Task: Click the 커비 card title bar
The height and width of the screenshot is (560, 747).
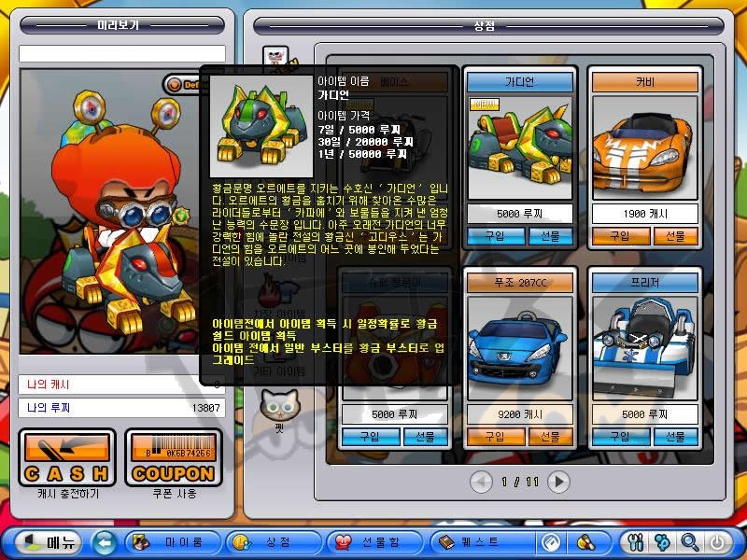Action: coord(644,82)
